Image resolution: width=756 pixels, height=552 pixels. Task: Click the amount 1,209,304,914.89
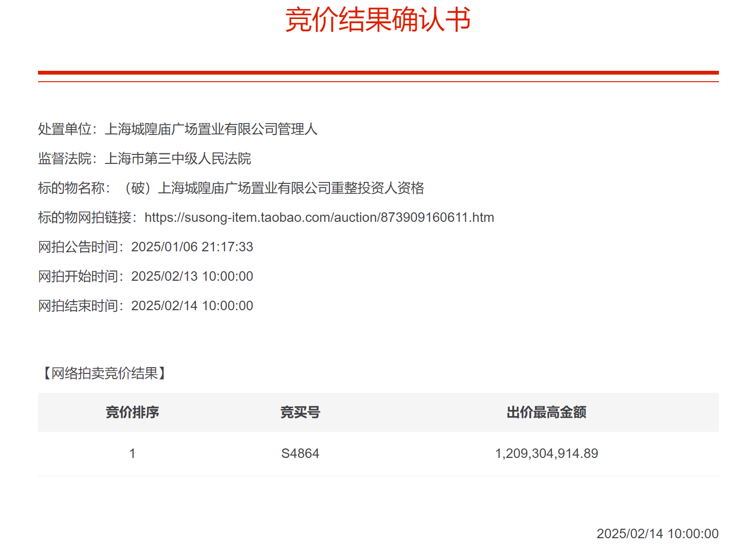click(546, 454)
